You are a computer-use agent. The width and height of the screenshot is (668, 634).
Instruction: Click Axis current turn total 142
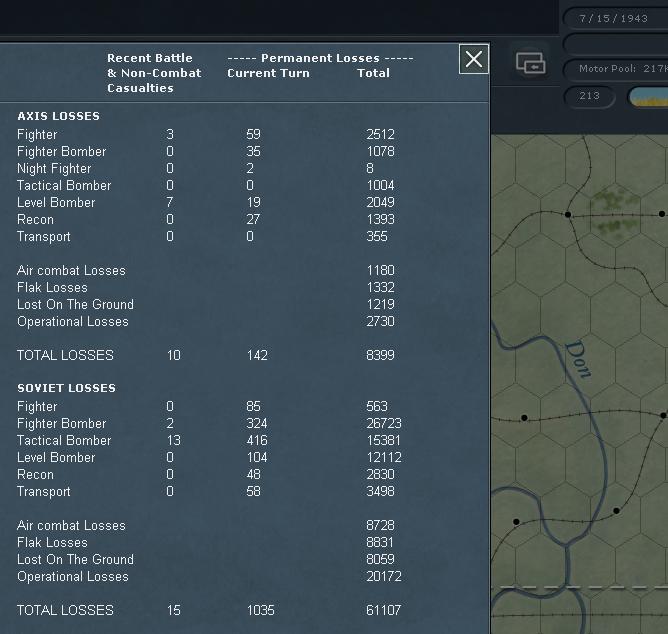tap(257, 355)
